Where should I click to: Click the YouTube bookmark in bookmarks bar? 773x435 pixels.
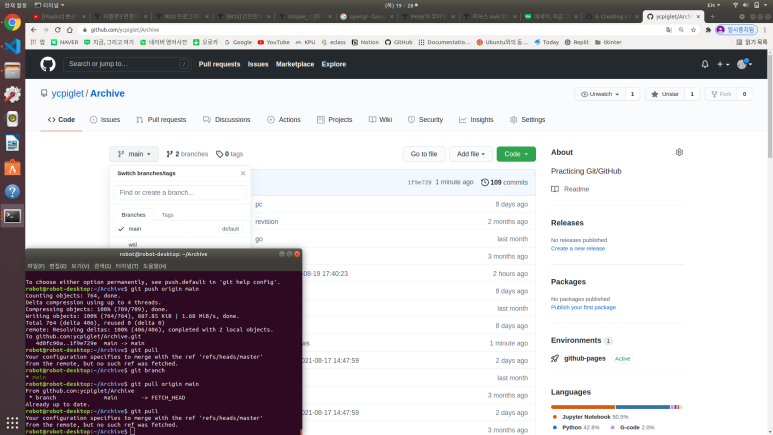[x=274, y=42]
